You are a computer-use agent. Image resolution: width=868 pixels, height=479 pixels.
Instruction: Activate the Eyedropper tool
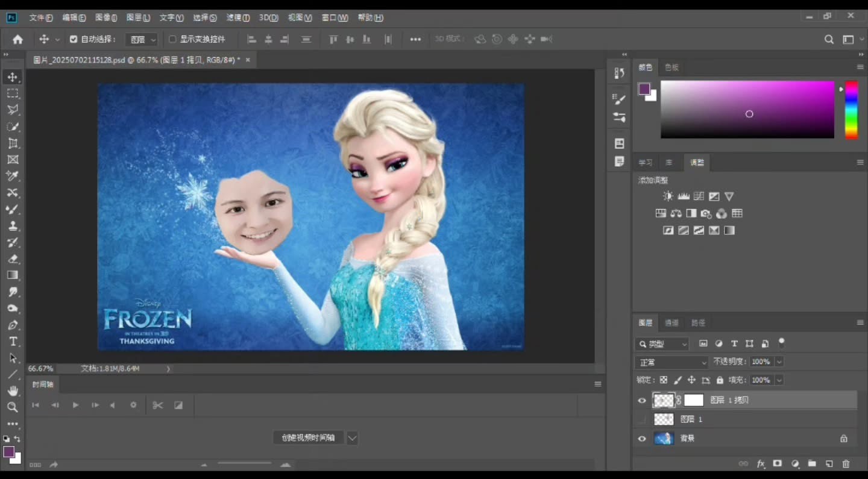click(13, 176)
